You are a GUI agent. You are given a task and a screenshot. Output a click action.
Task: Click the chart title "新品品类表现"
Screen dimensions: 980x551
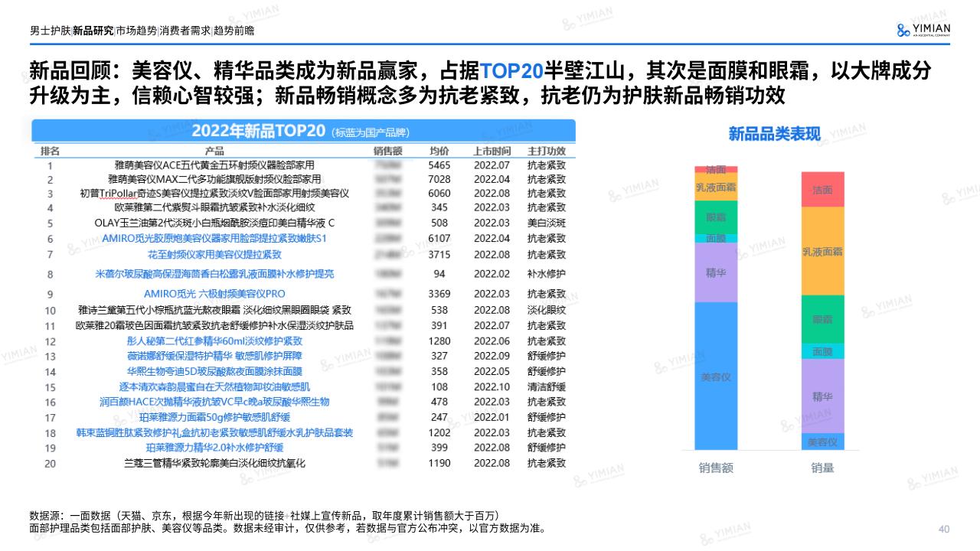(774, 135)
